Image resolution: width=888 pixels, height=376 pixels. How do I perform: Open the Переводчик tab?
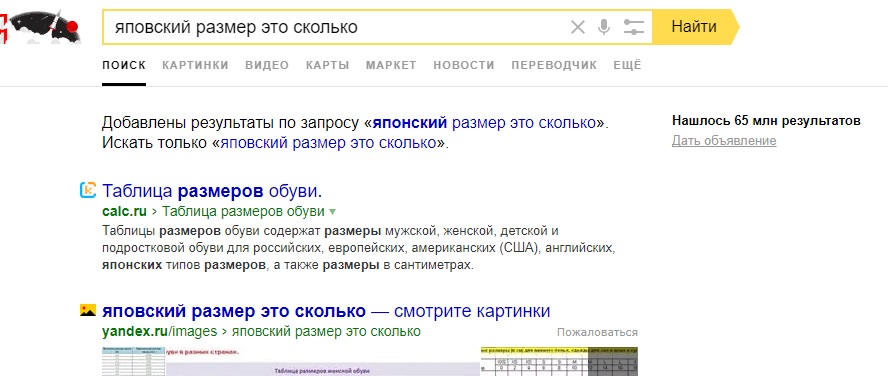554,65
